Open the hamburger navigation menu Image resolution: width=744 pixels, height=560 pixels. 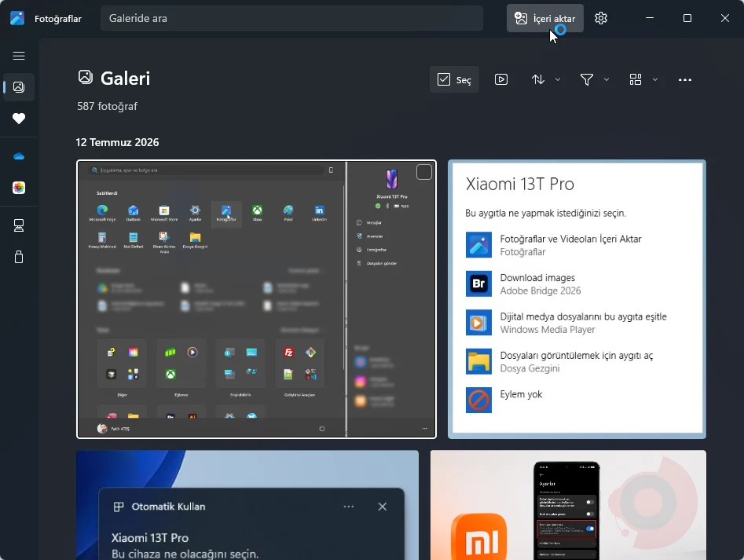pos(19,56)
